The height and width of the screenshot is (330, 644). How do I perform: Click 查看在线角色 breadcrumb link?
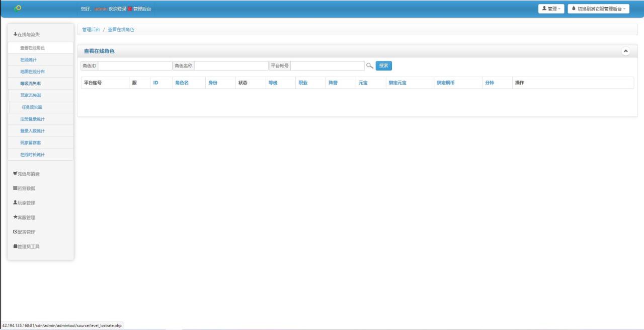point(121,30)
